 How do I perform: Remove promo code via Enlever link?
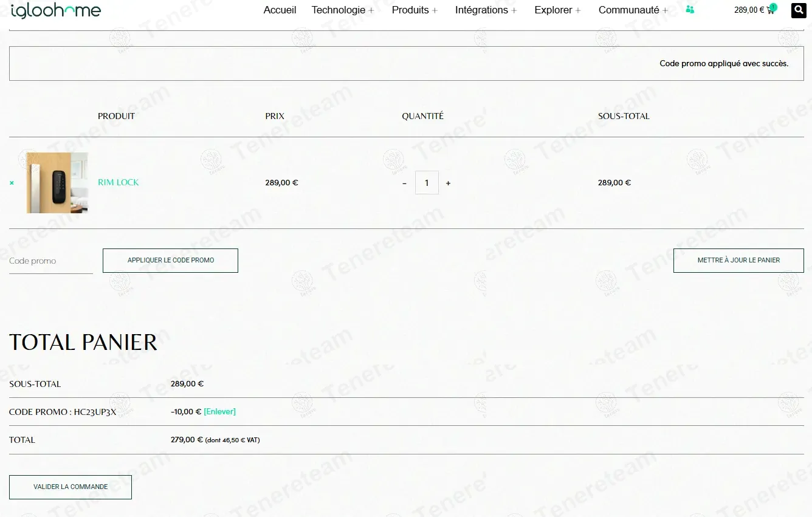tap(219, 411)
